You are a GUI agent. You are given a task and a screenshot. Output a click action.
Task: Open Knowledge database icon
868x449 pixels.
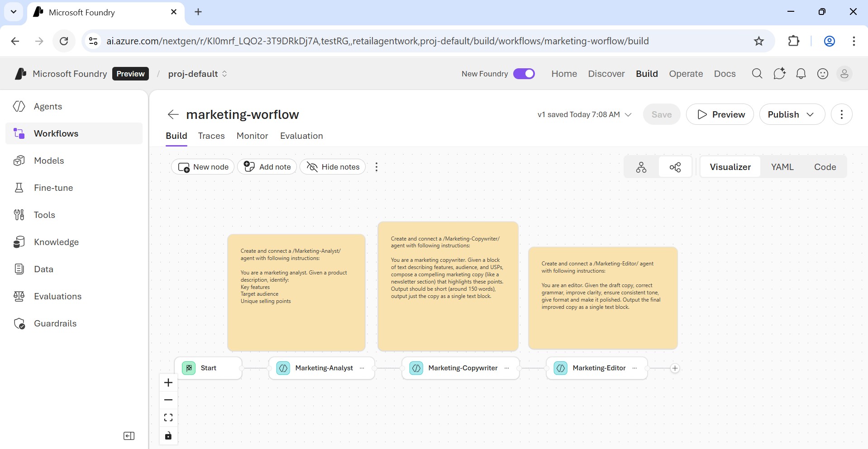coord(19,242)
